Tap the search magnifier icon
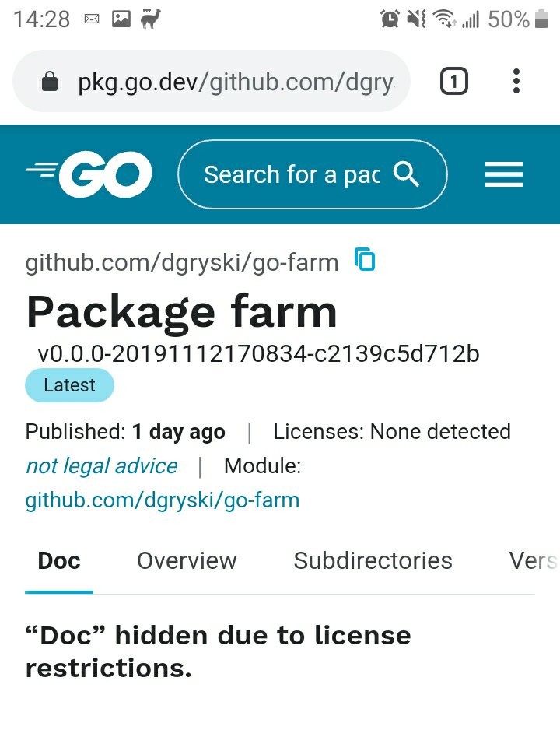The width and height of the screenshot is (560, 730). point(406,174)
